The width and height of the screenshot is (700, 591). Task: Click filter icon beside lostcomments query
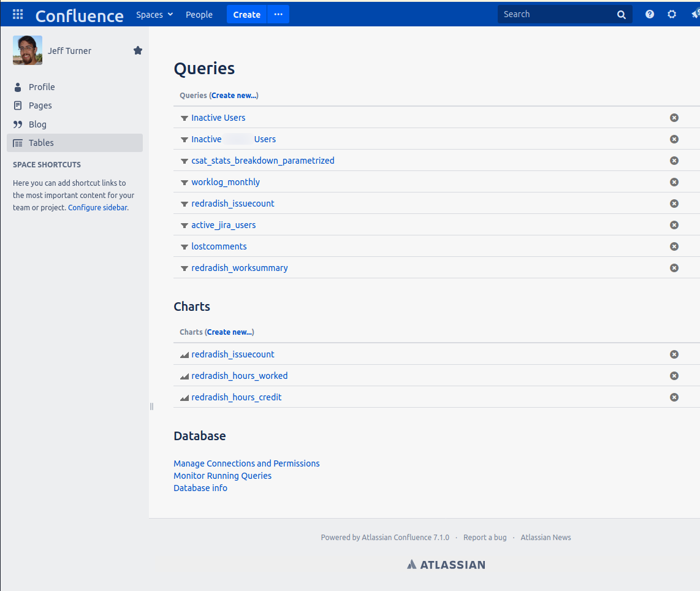pyautogui.click(x=185, y=247)
